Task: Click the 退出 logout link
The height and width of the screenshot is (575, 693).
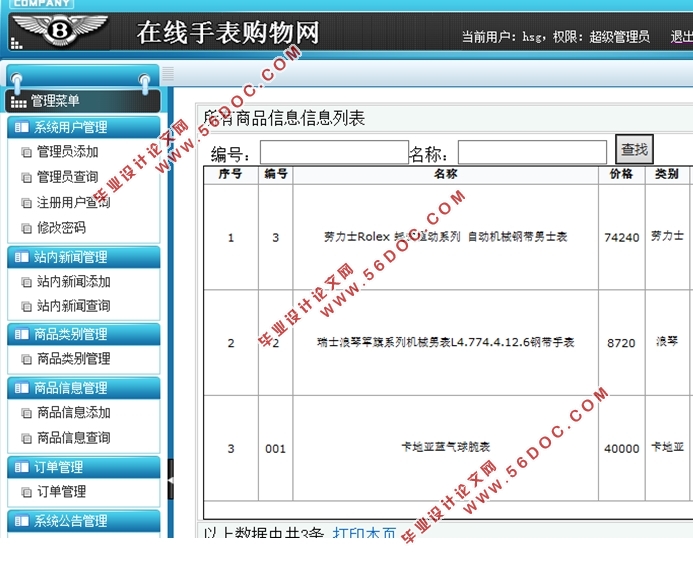Action: point(681,37)
